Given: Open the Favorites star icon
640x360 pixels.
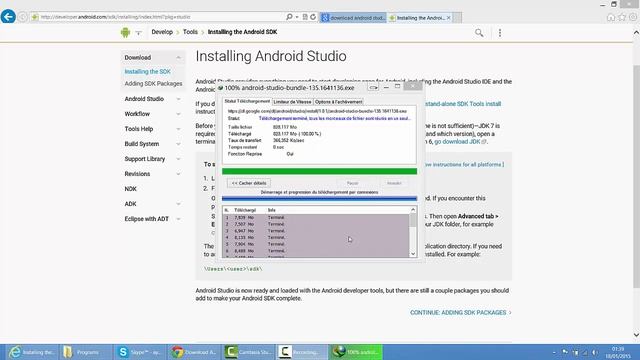Looking at the screenshot, I should click(x=622, y=17).
